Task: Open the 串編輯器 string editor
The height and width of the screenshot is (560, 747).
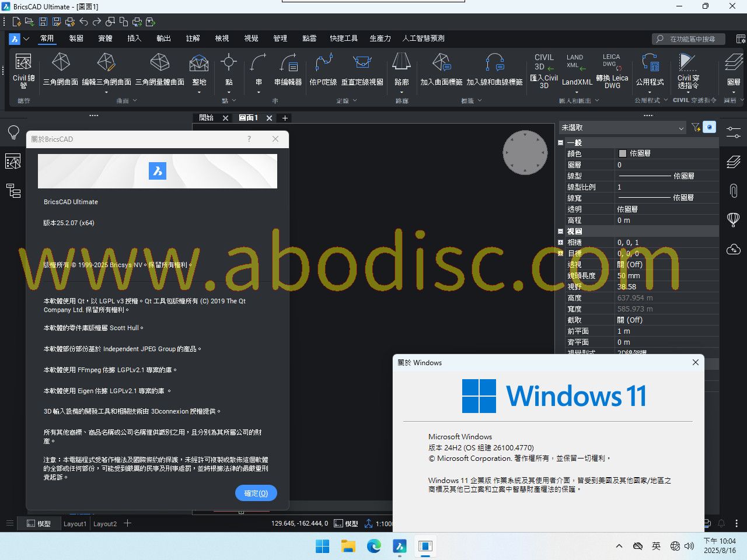Action: (x=288, y=70)
